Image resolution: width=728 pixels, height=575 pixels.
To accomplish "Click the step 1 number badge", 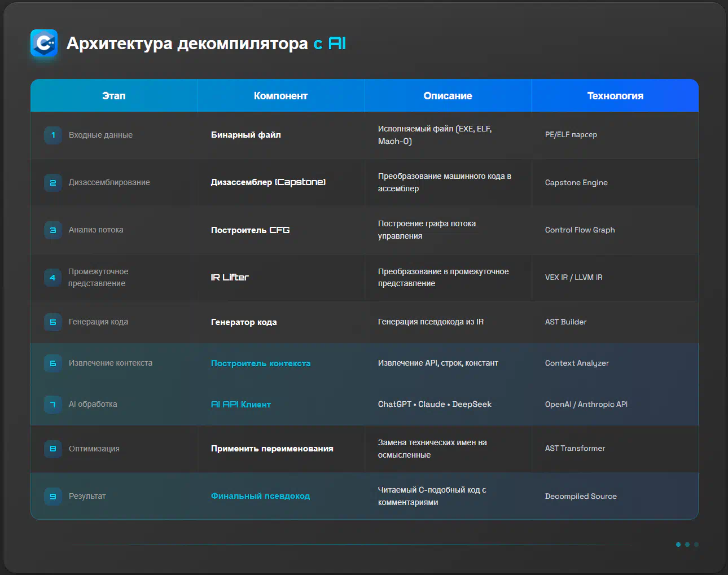I will [x=53, y=135].
